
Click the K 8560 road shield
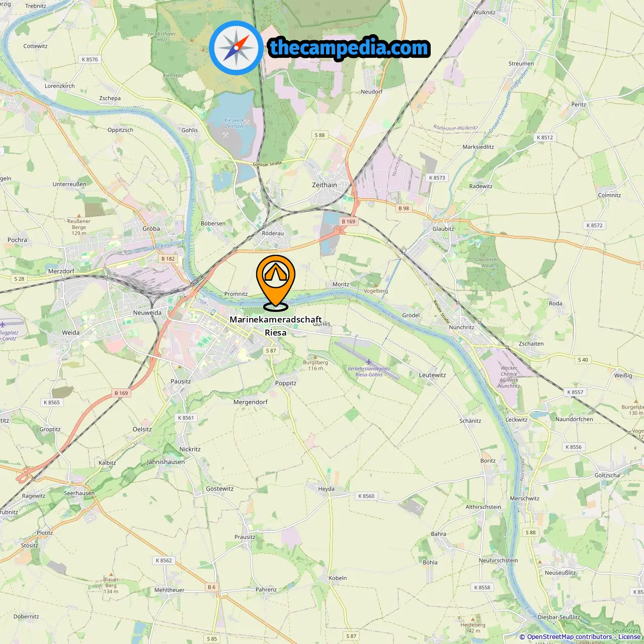tap(366, 496)
